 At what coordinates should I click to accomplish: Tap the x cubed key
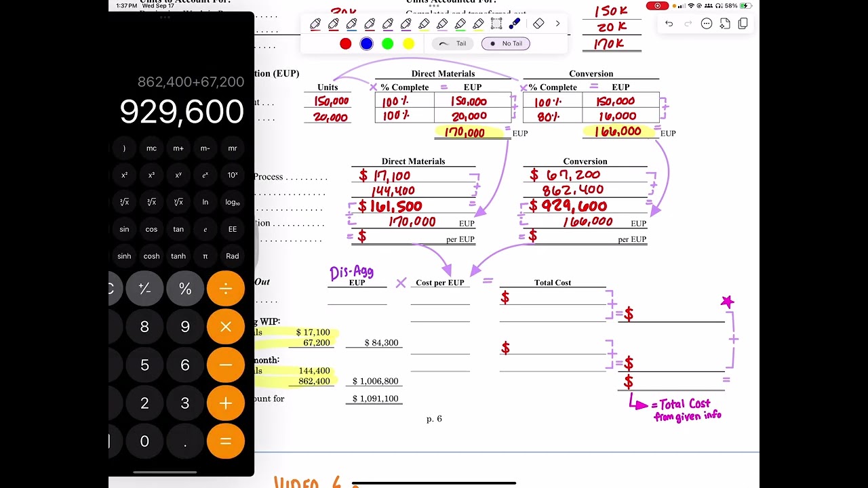[151, 175]
